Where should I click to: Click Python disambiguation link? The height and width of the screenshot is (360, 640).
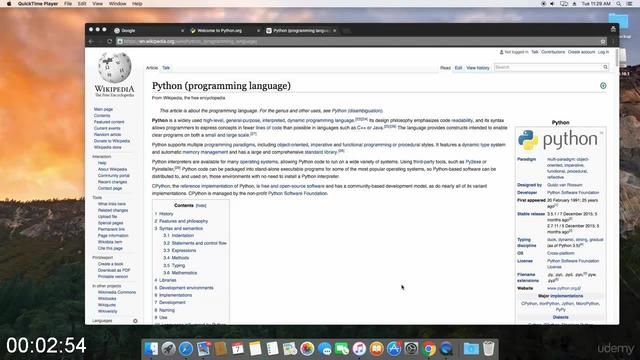point(357,111)
